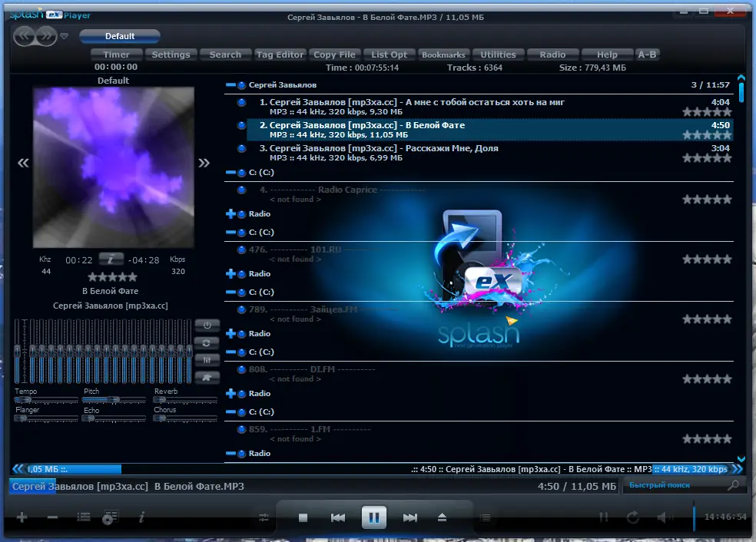
Task: Click the info button between time counters
Action: click(111, 259)
